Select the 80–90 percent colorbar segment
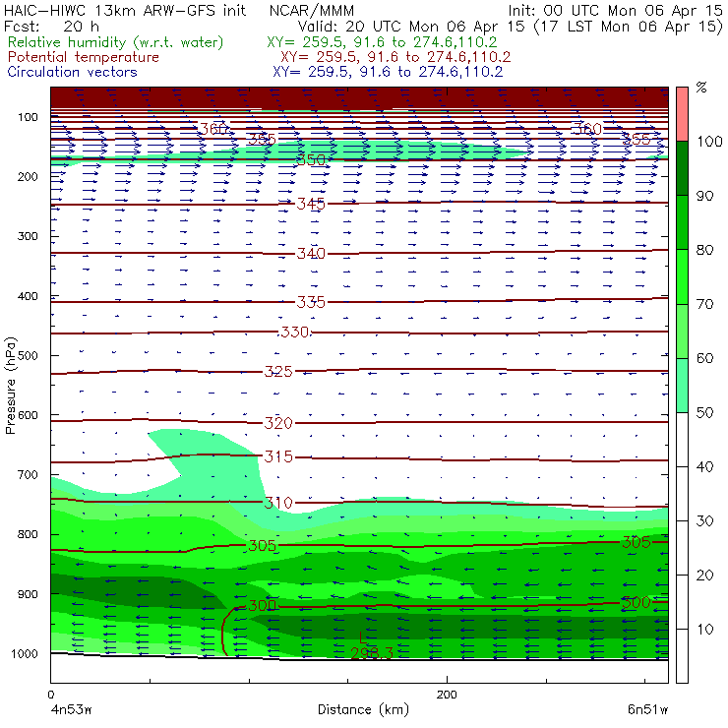Image resolution: width=728 pixels, height=728 pixels. [682, 222]
